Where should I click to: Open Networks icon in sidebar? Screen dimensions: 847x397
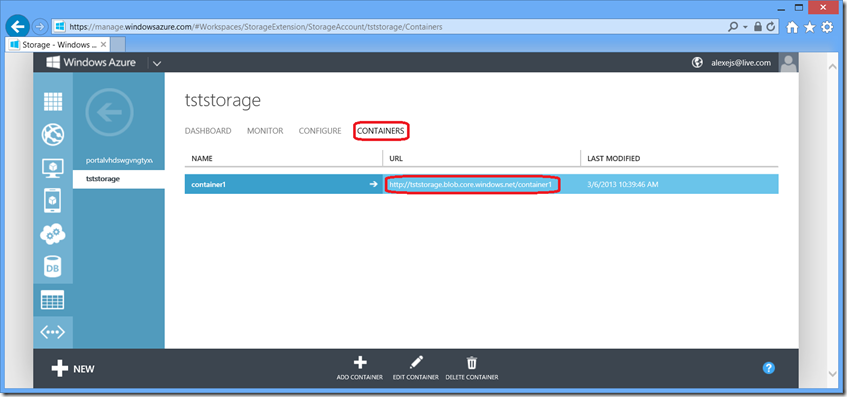53,332
